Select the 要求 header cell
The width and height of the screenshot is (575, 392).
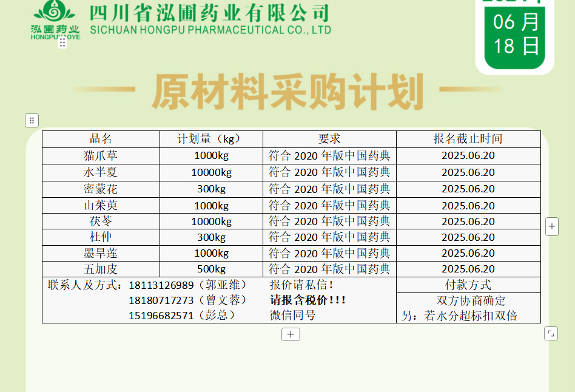(329, 139)
